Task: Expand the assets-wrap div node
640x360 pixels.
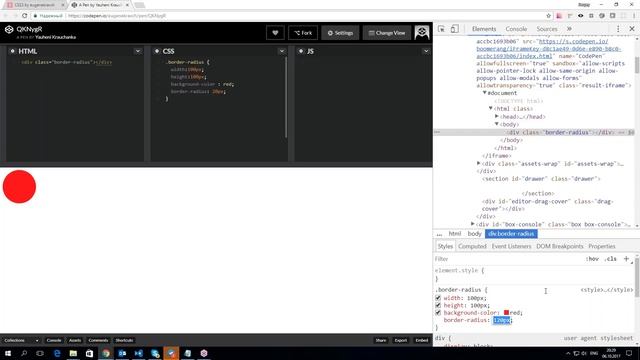Action: tap(478, 163)
